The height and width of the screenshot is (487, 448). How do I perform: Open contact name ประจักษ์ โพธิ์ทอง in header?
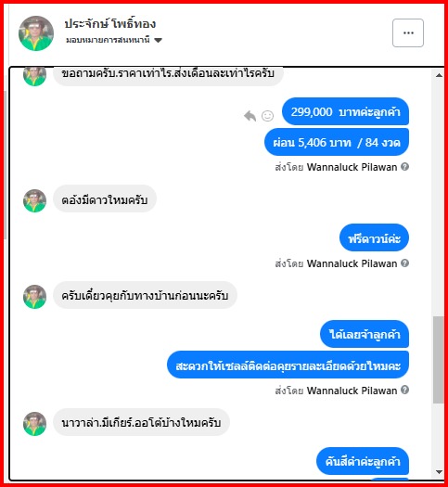pos(110,24)
